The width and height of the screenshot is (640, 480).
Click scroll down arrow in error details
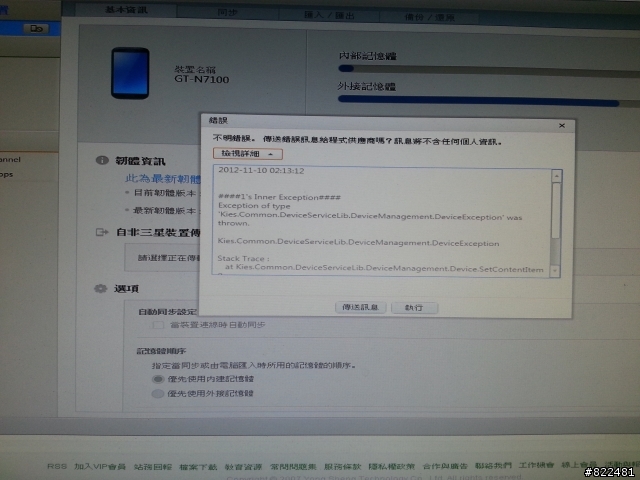tap(555, 271)
